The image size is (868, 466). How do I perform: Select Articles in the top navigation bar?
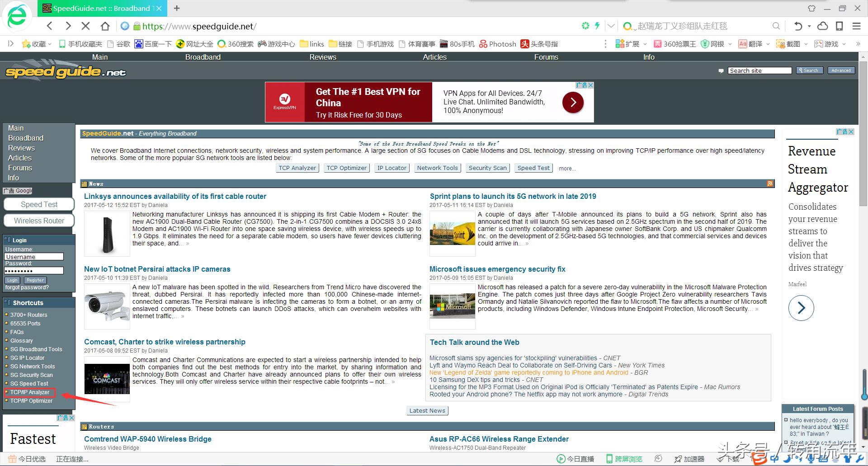[434, 57]
